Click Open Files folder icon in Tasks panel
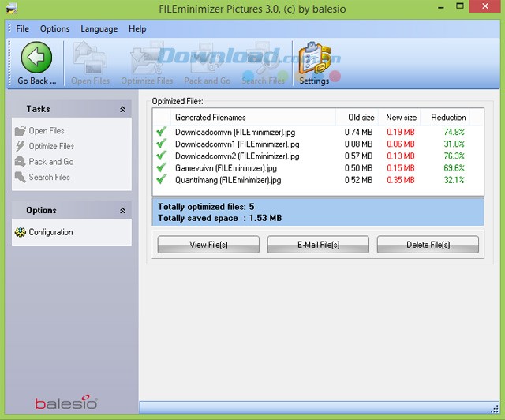 [x=21, y=131]
